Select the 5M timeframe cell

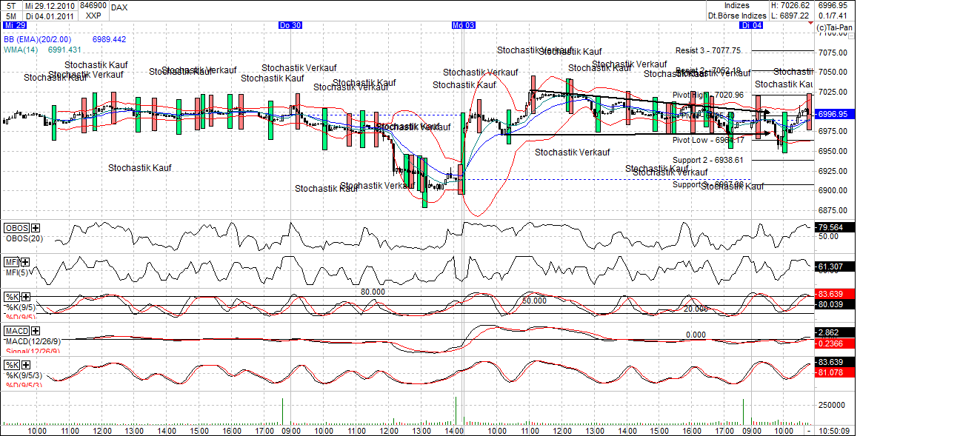click(9, 15)
